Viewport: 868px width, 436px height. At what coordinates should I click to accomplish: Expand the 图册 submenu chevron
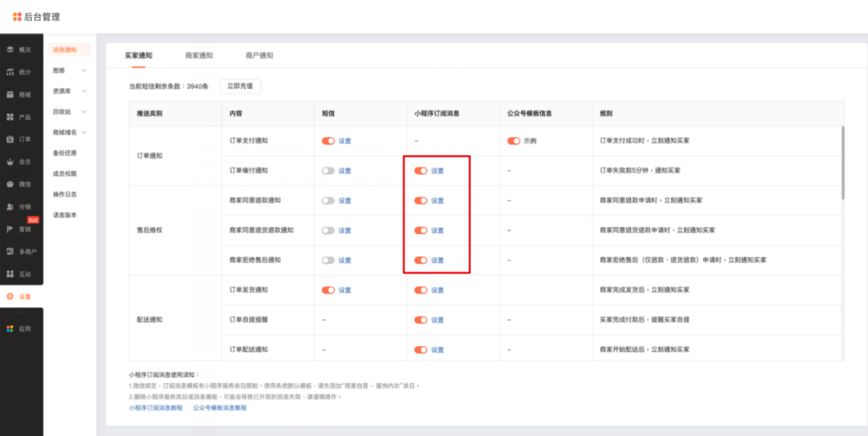pos(85,70)
